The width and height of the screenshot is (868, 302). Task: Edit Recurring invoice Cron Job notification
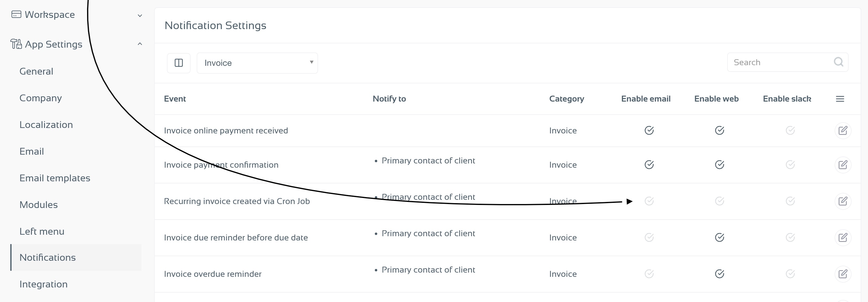pos(843,201)
